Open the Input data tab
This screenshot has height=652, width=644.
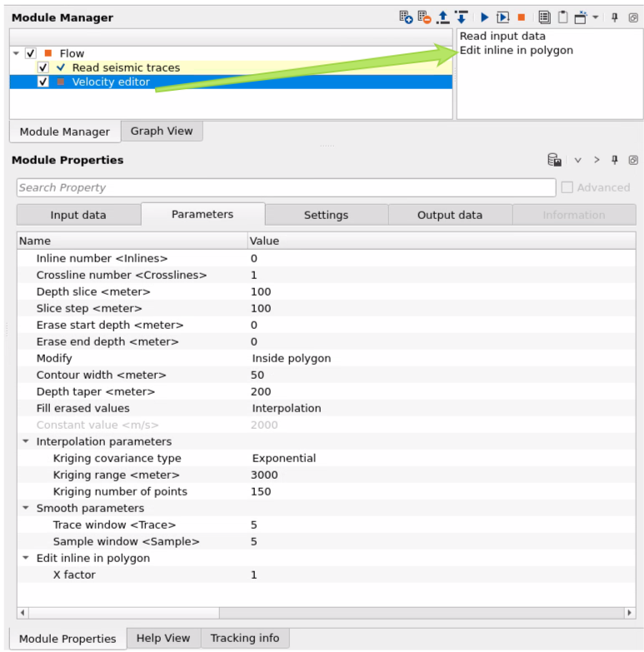coord(78,215)
